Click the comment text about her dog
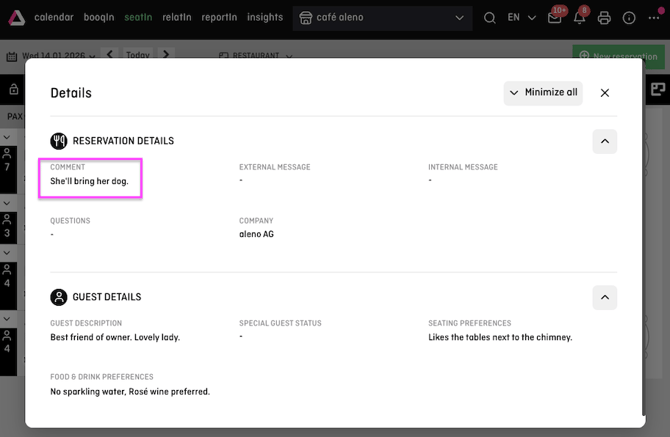Image resolution: width=670 pixels, height=437 pixels. pos(89,181)
